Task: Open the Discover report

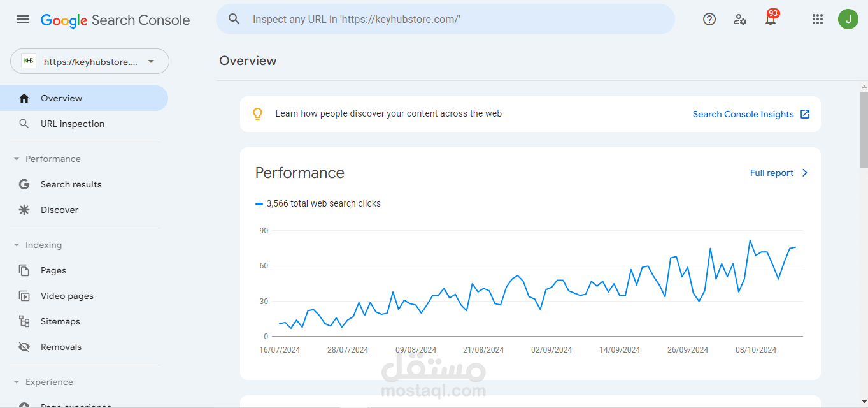Action: point(84,210)
